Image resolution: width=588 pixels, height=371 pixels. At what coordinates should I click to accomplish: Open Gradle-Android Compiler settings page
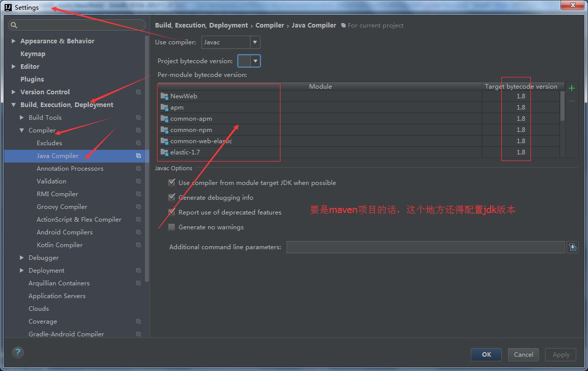(66, 333)
